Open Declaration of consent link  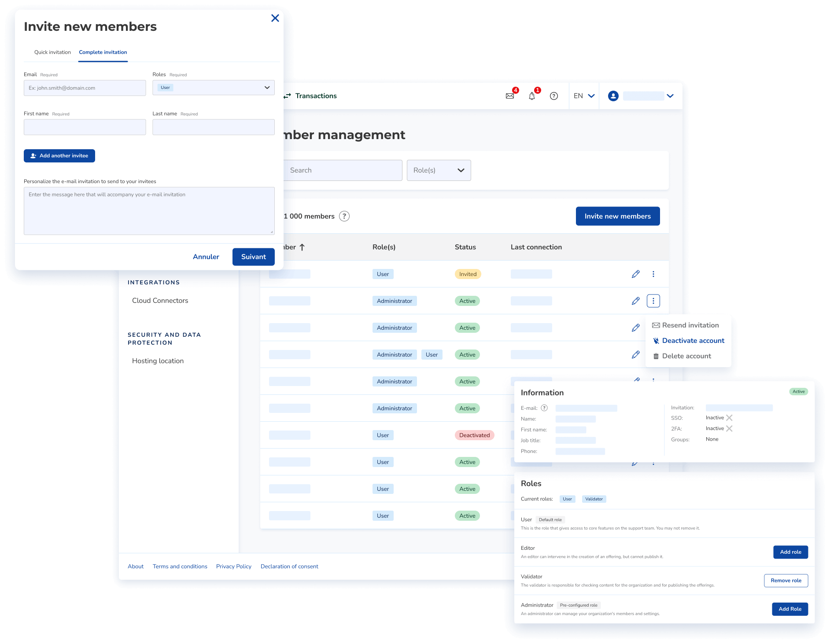click(x=289, y=567)
